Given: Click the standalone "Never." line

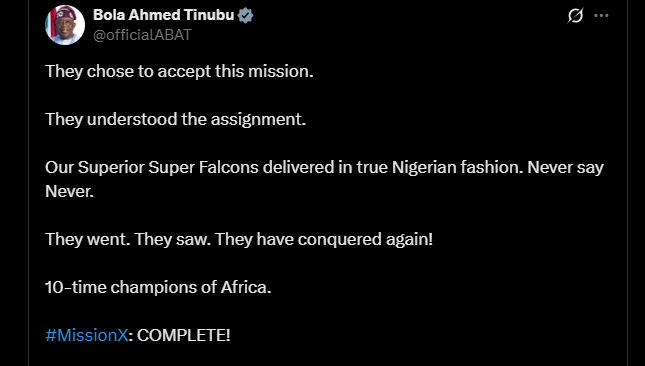Looking at the screenshot, I should tap(70, 191).
